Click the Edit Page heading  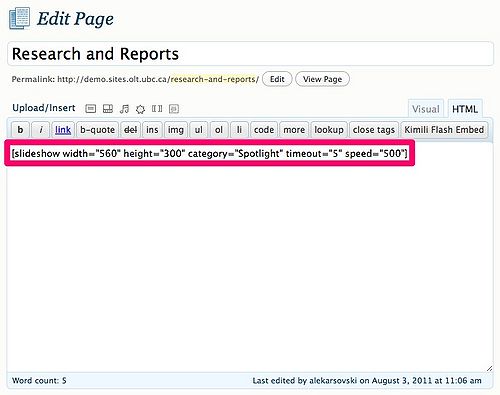point(75,19)
